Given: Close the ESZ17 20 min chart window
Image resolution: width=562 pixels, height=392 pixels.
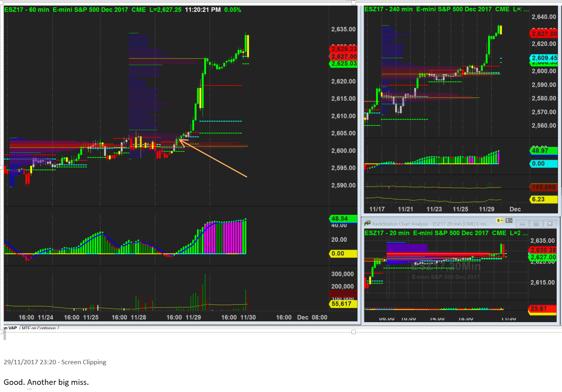Looking at the screenshot, I should (x=550, y=224).
